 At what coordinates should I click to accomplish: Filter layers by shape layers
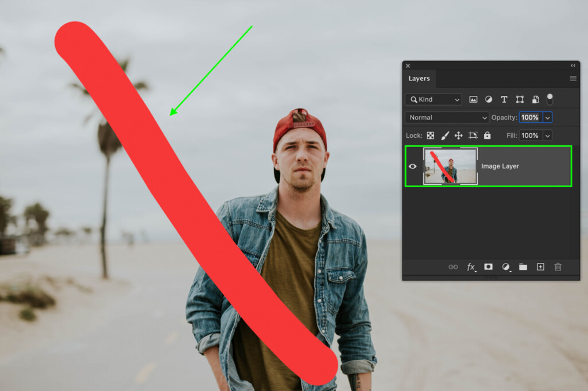520,99
